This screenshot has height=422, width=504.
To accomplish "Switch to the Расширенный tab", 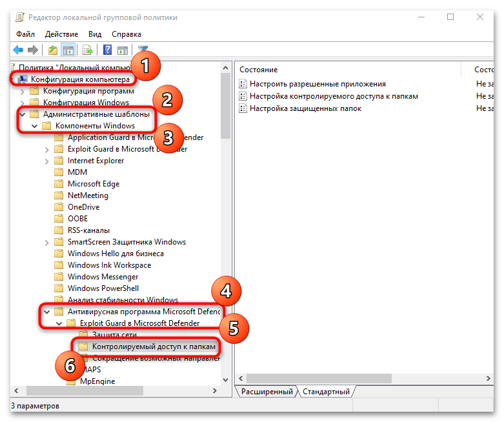I will [x=267, y=392].
